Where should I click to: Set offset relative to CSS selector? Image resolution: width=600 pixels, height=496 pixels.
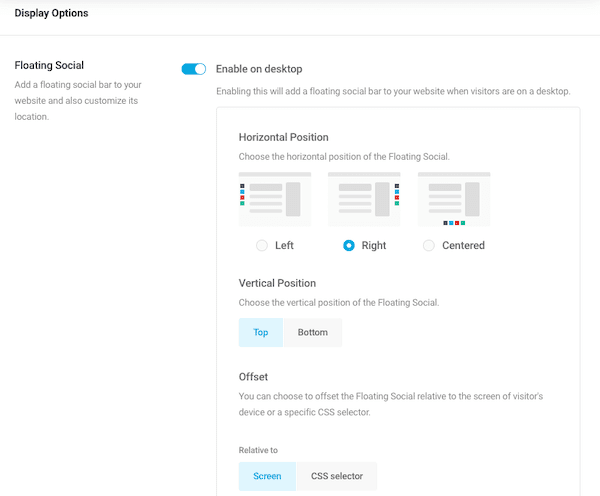tap(337, 476)
